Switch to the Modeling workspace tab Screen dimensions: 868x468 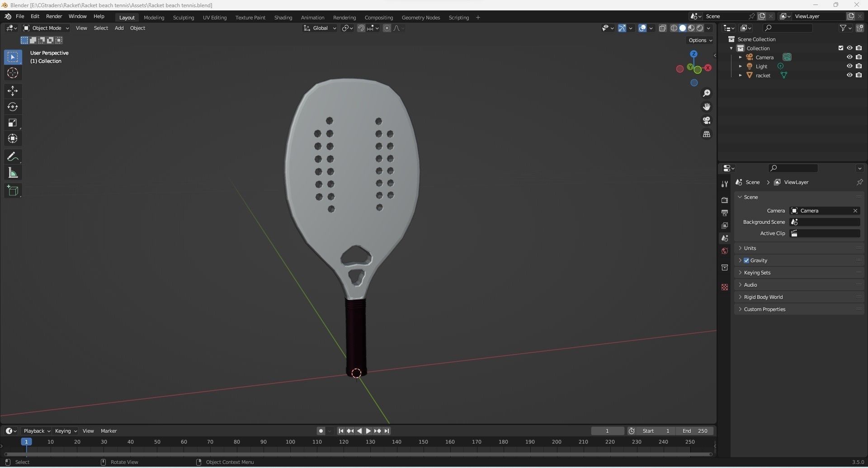click(x=154, y=18)
